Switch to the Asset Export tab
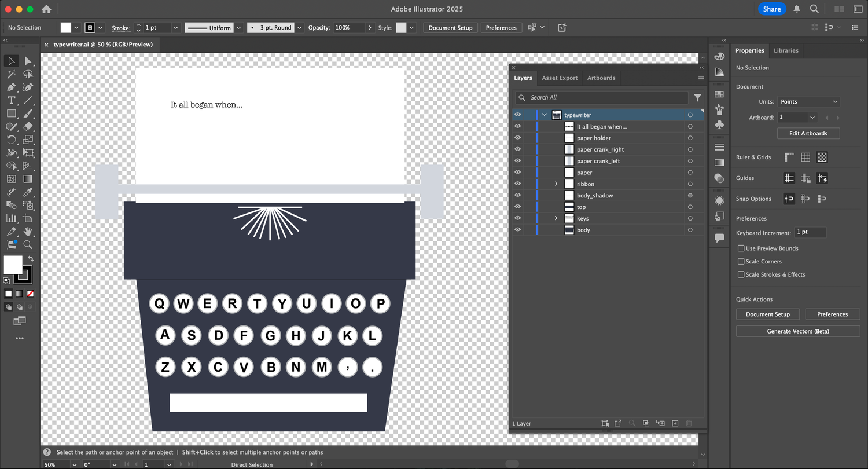Screen dimensions: 868x469 [x=560, y=78]
